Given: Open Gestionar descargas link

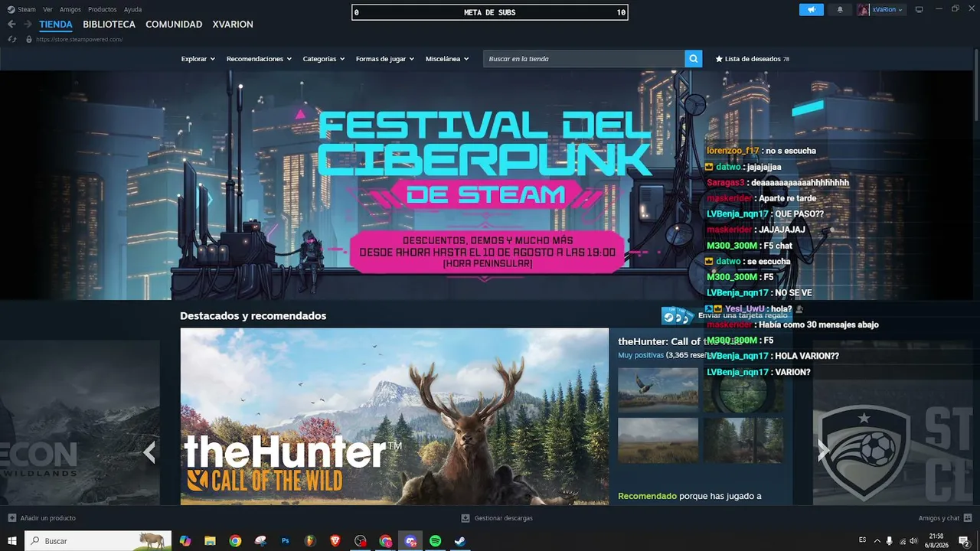Looking at the screenshot, I should click(503, 518).
